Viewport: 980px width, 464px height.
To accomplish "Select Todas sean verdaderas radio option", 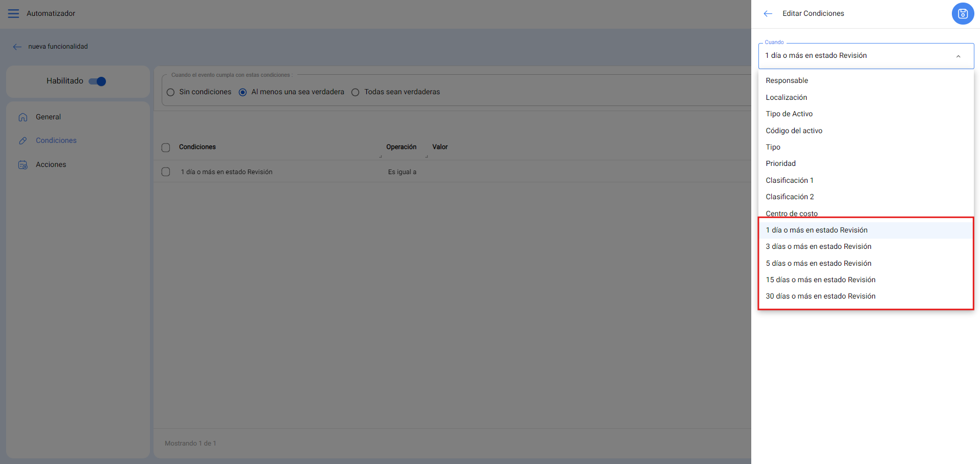I will click(355, 93).
